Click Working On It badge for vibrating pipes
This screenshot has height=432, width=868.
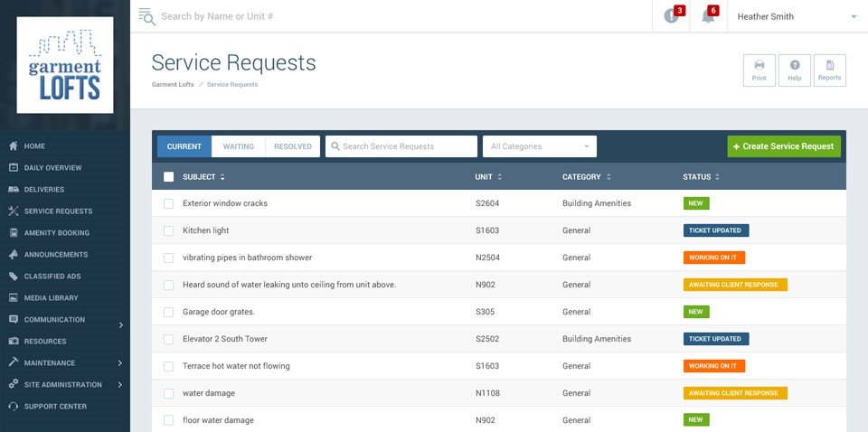coord(713,258)
